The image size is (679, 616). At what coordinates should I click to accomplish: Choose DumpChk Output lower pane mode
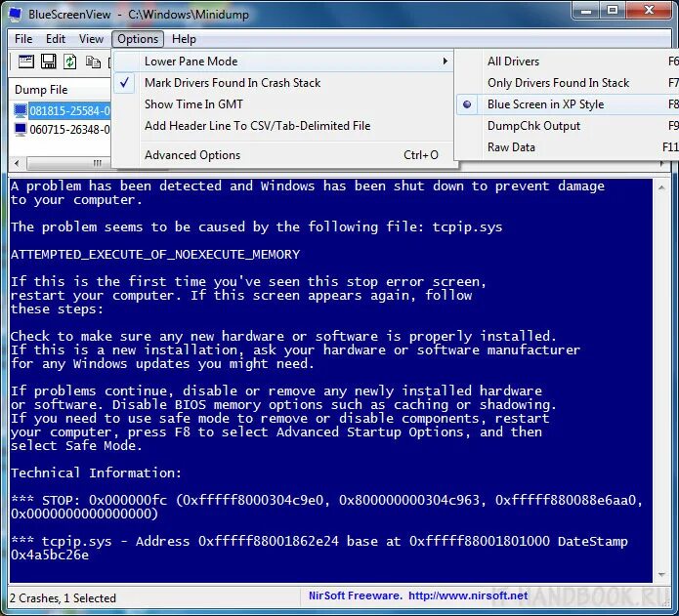point(568,126)
